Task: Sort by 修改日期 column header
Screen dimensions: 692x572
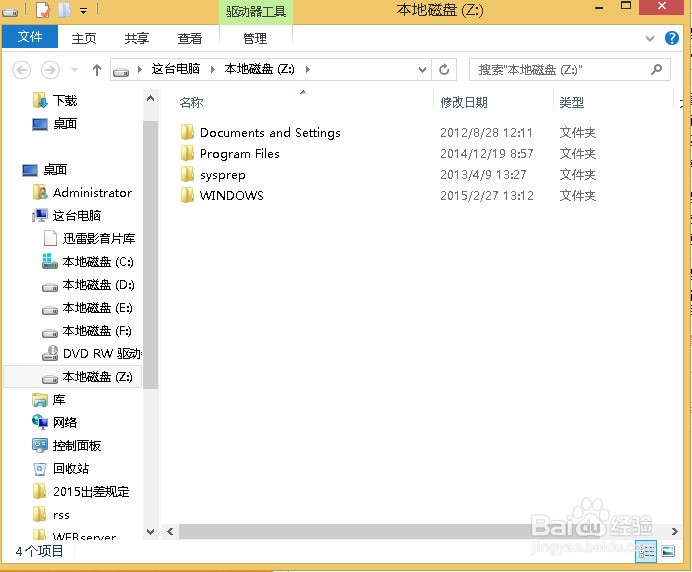Action: tap(464, 103)
